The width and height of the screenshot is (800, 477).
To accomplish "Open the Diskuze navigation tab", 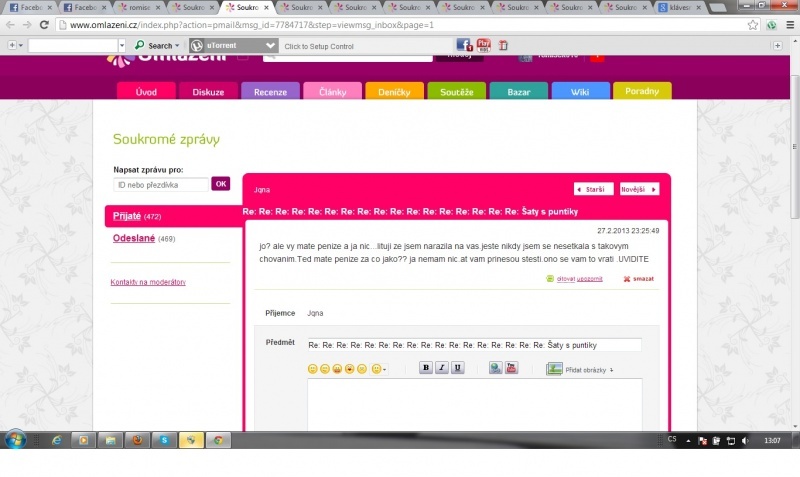I will [208, 92].
